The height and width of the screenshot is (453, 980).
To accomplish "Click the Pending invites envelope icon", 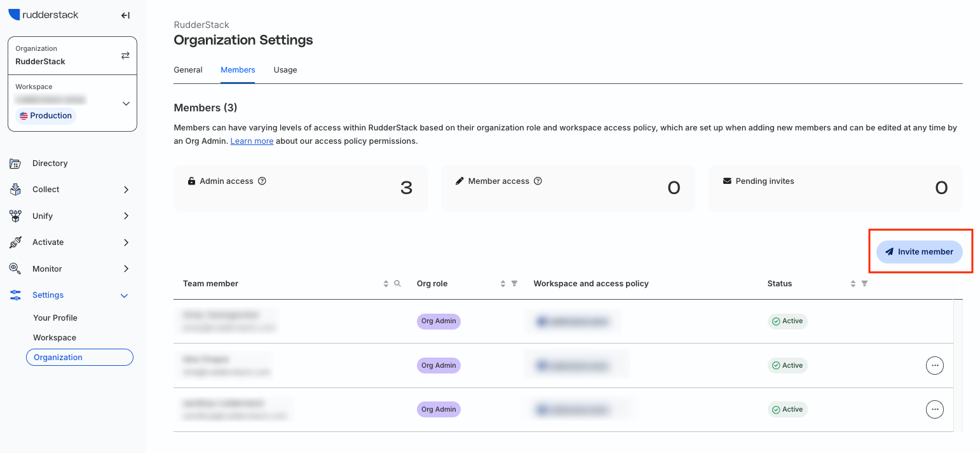I will 727,181.
